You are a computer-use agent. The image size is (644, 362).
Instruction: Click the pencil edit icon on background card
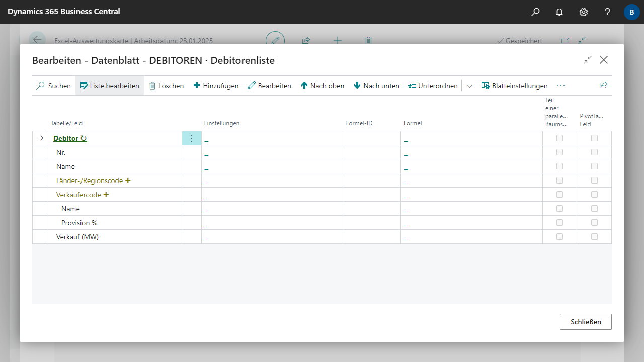(x=275, y=40)
